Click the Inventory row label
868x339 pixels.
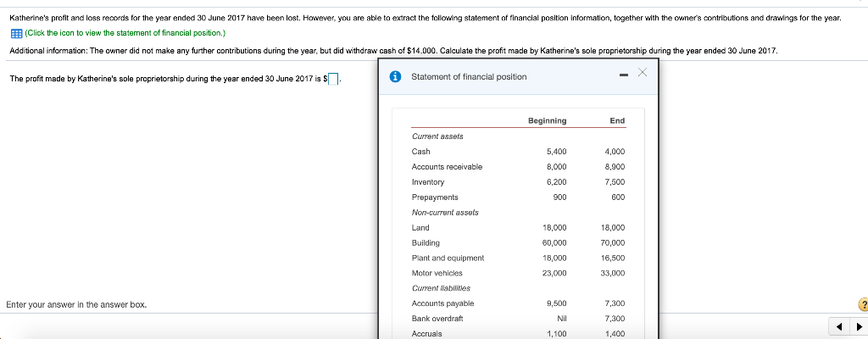(428, 182)
